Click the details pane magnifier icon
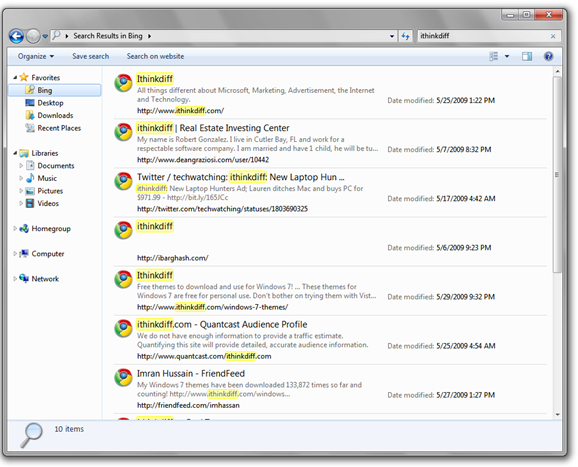 pos(31,435)
